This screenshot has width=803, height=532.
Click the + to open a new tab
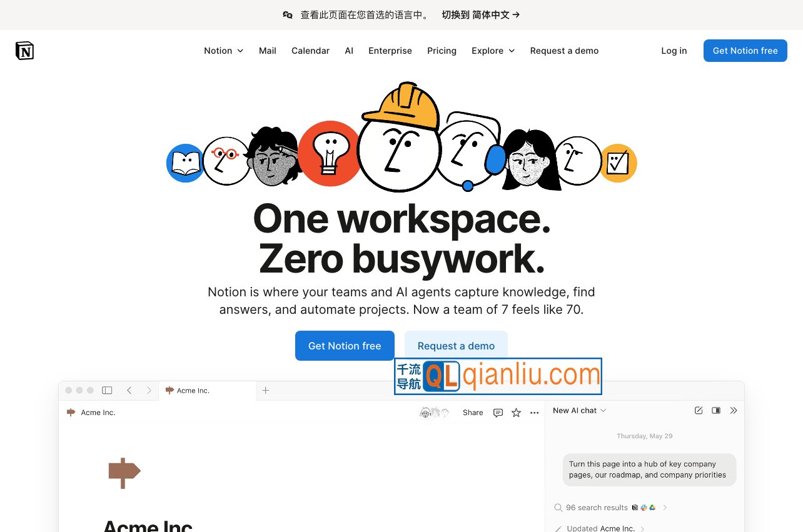pos(265,390)
